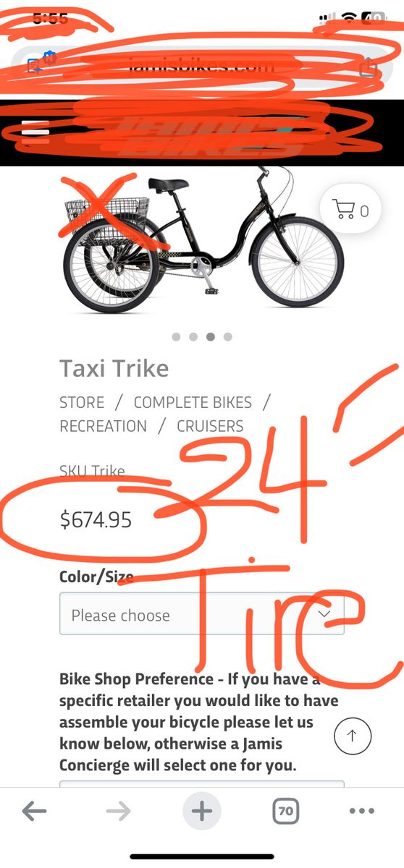Open CRUISERS breadcrumb link

pos(210,426)
